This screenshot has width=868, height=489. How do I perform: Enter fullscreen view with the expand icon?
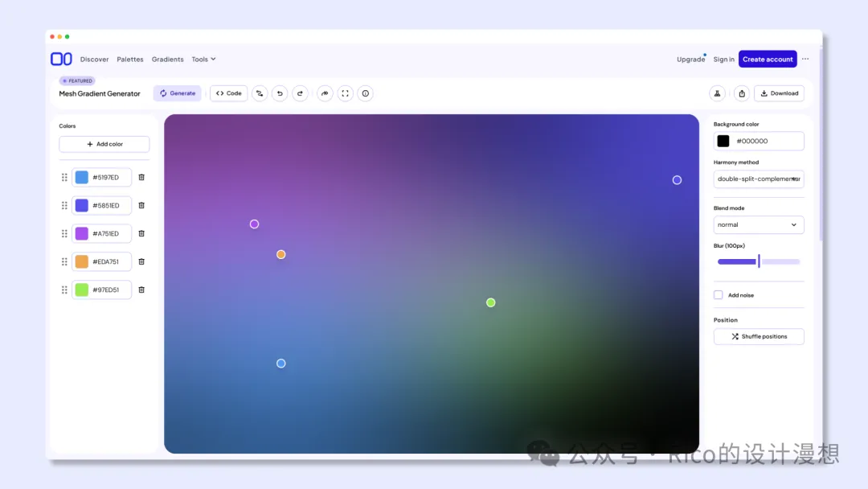[x=345, y=93]
